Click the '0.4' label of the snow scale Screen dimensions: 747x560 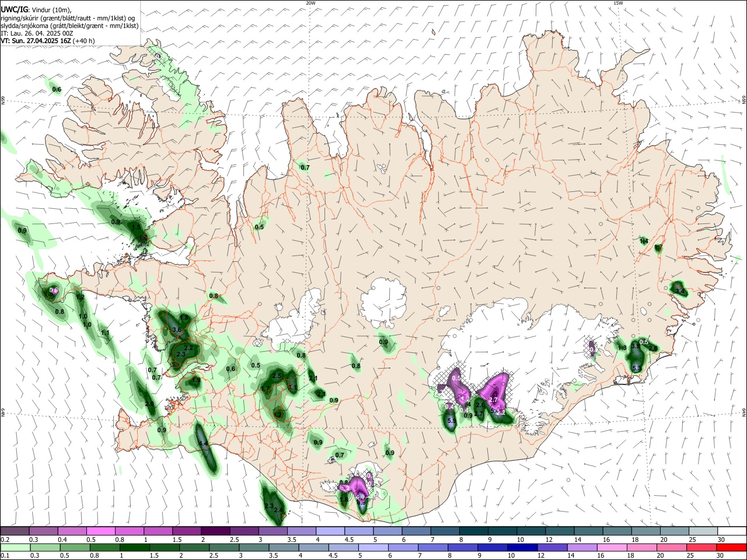(62, 540)
